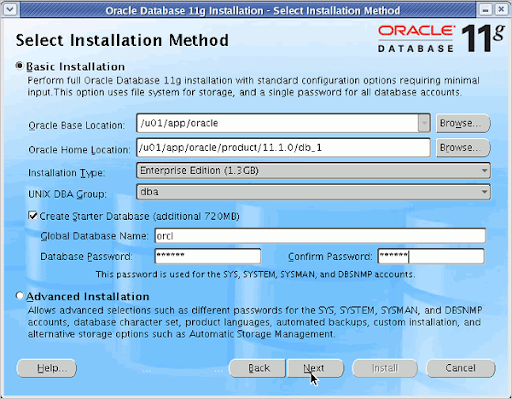Screen dimensions: 512x399
Task: Click the Install button
Action: (x=385, y=368)
